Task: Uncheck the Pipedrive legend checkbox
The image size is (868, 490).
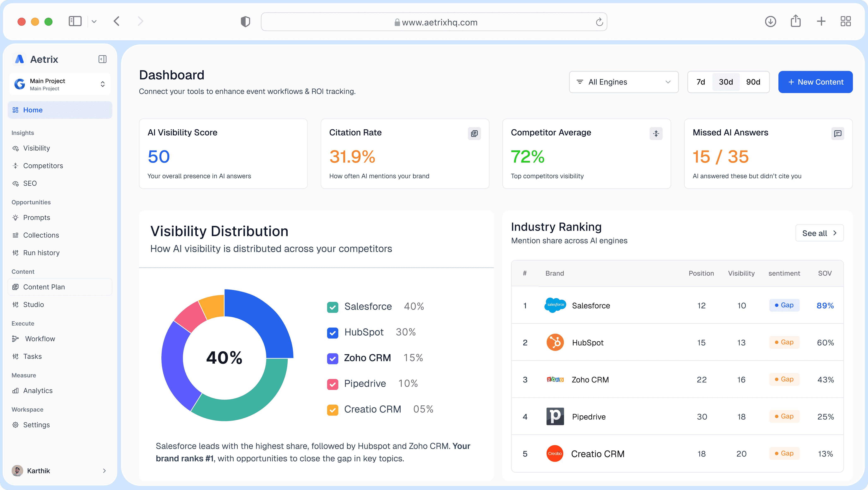Action: pos(333,384)
